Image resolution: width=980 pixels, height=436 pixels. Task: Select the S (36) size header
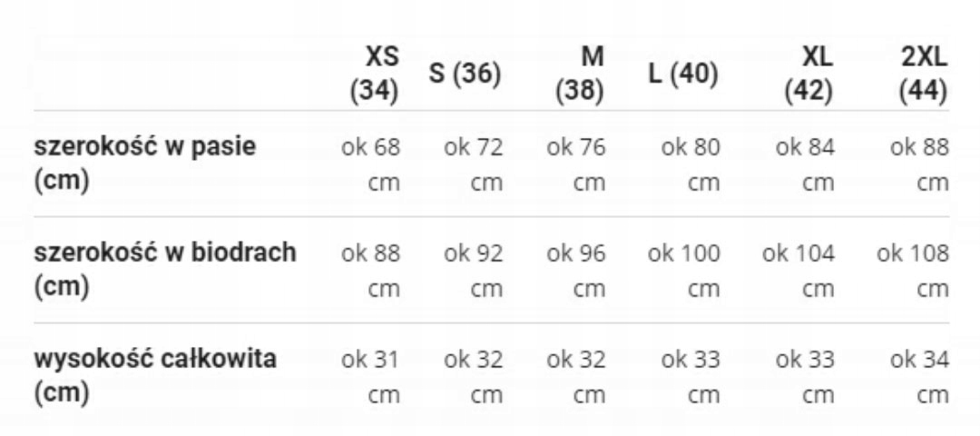point(465,74)
